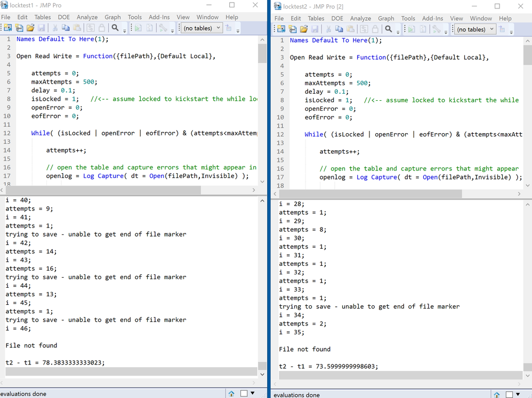Open Analyze menu in locktest1 window
Viewport: 532px width, 398px height.
[x=87, y=17]
